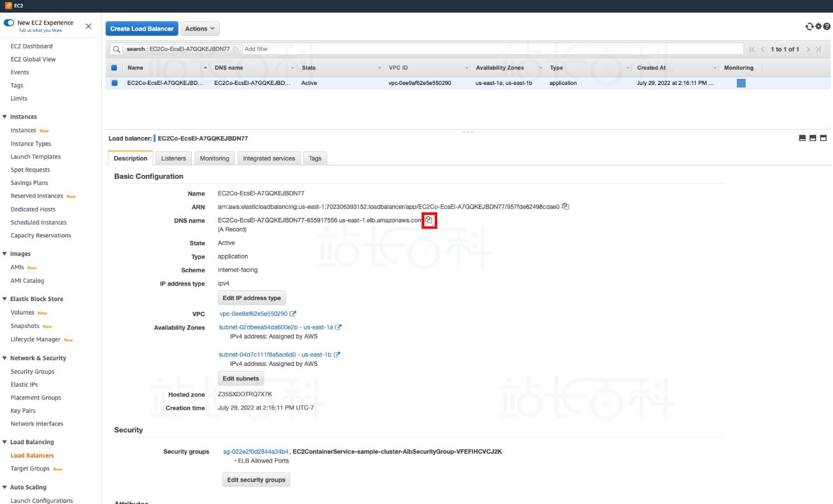Open the help question mark icon
The height and width of the screenshot is (504, 833).
pyautogui.click(x=827, y=26)
